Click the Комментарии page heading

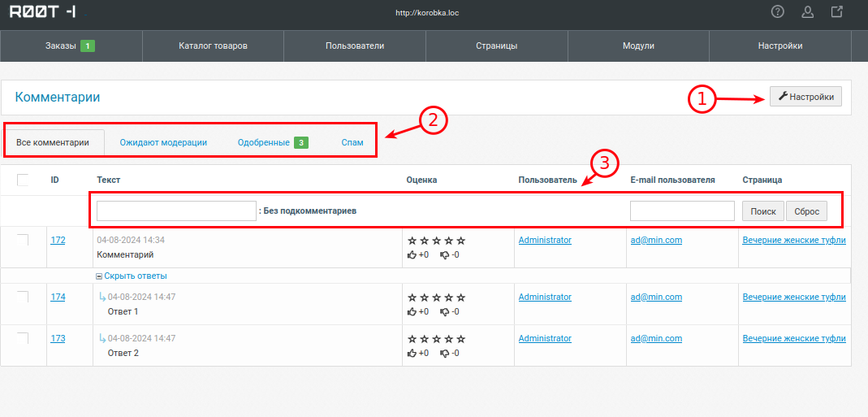58,97
